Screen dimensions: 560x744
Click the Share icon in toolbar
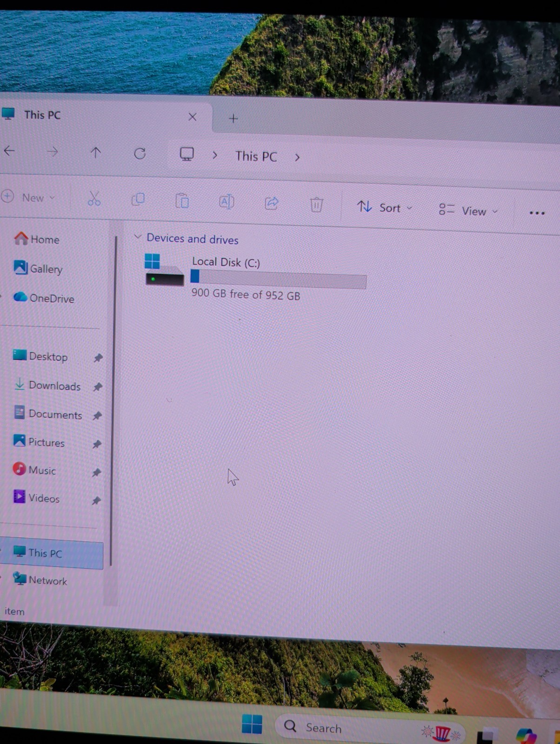272,203
